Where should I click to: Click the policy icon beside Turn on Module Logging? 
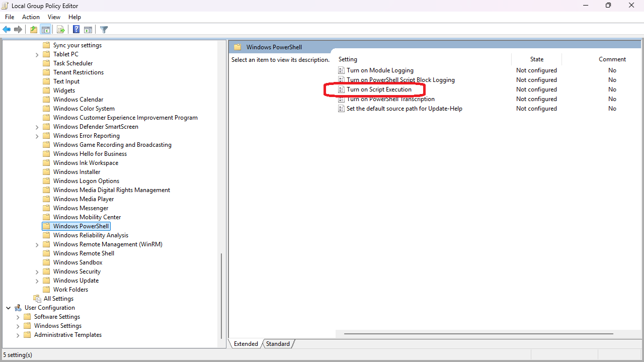(342, 70)
